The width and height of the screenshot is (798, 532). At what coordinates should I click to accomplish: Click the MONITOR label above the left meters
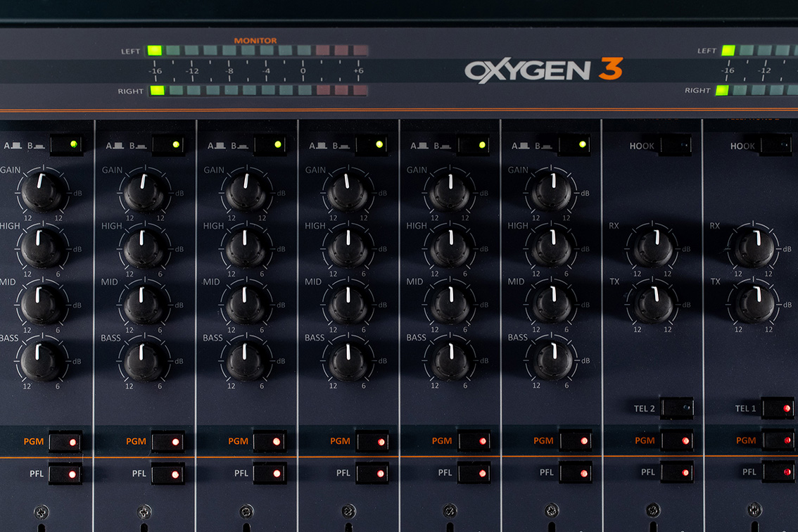(254, 40)
